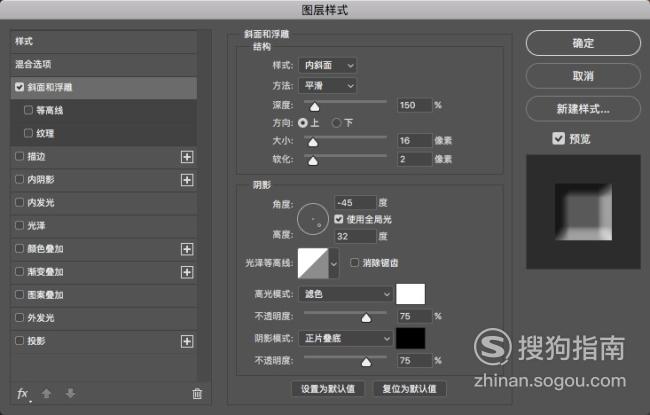Viewport: 650px width, 415px height.
Task: Enable the Contour (等高线) checkbox
Action: point(28,110)
